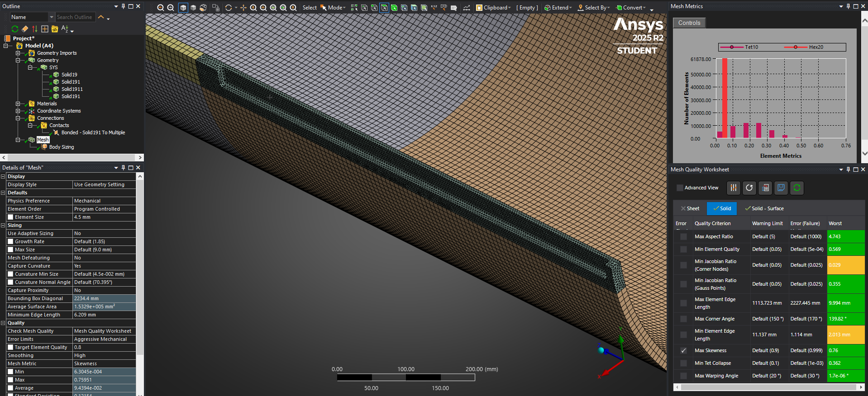Image resolution: width=868 pixels, height=396 pixels.
Task: Click the Tet10 legend entry in chart
Action: (739, 47)
